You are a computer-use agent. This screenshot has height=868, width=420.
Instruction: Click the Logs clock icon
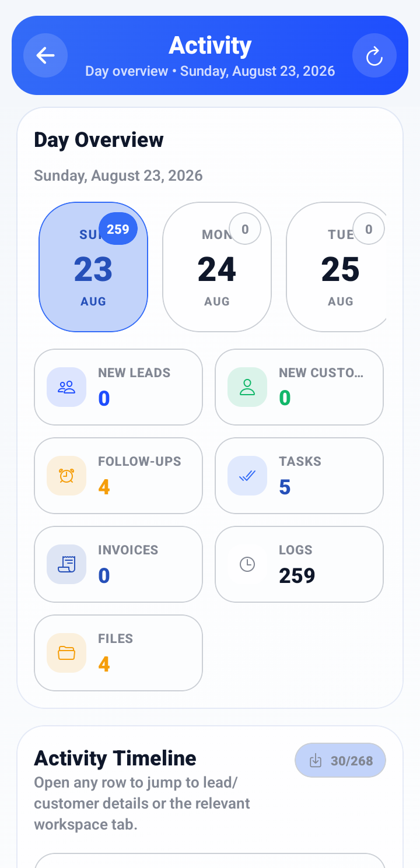[x=247, y=564]
